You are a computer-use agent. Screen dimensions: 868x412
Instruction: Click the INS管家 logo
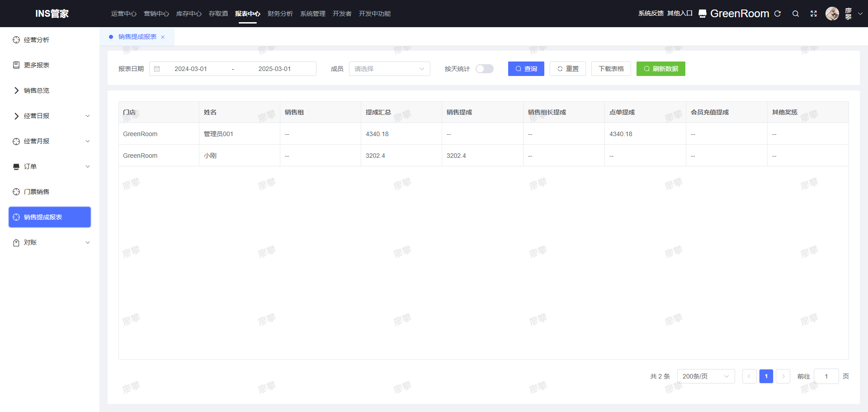52,14
